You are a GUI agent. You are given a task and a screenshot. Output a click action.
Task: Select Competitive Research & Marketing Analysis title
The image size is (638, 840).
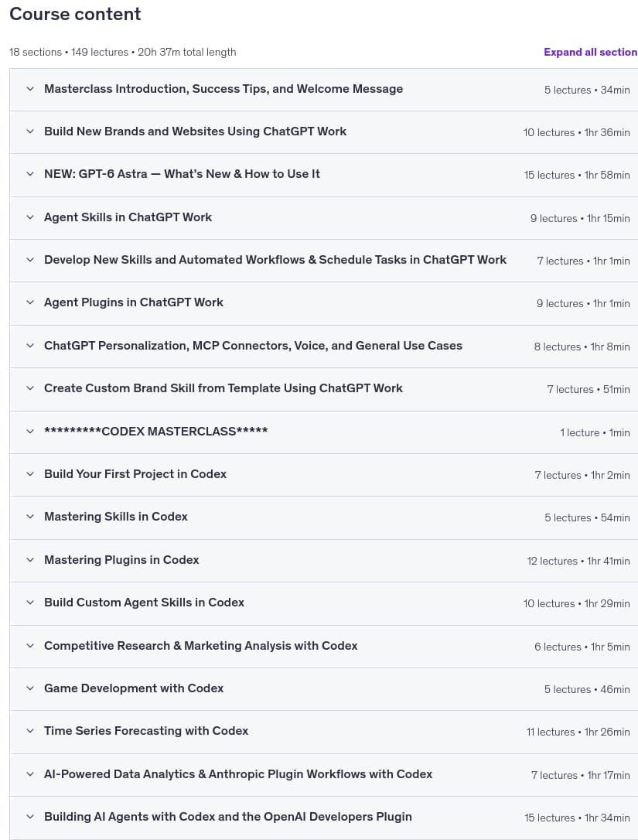(200, 646)
